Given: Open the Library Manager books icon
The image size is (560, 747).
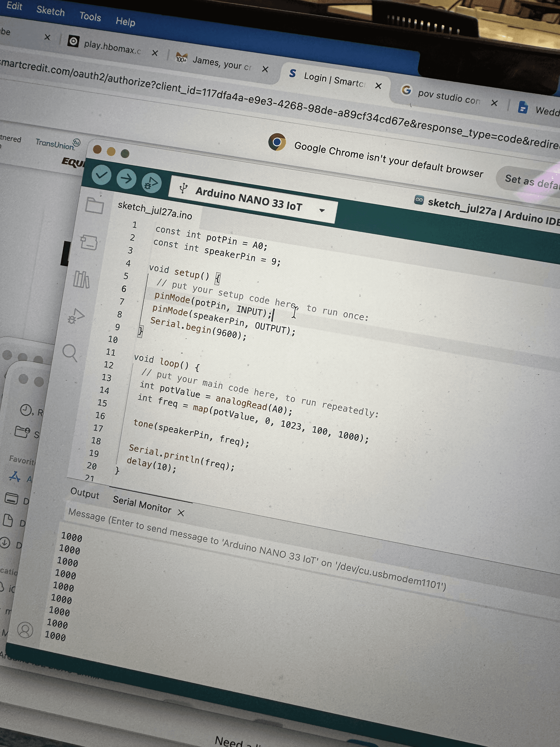Looking at the screenshot, I should [x=82, y=279].
